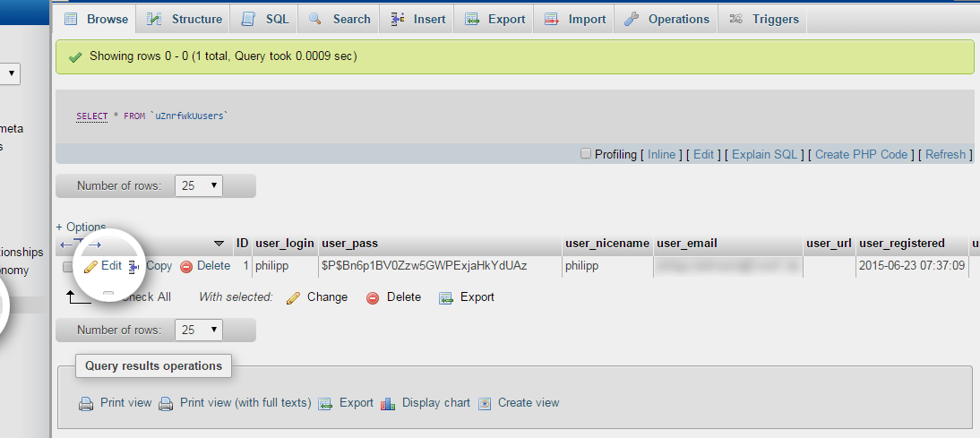Click the Import tab's icon

coord(552,20)
